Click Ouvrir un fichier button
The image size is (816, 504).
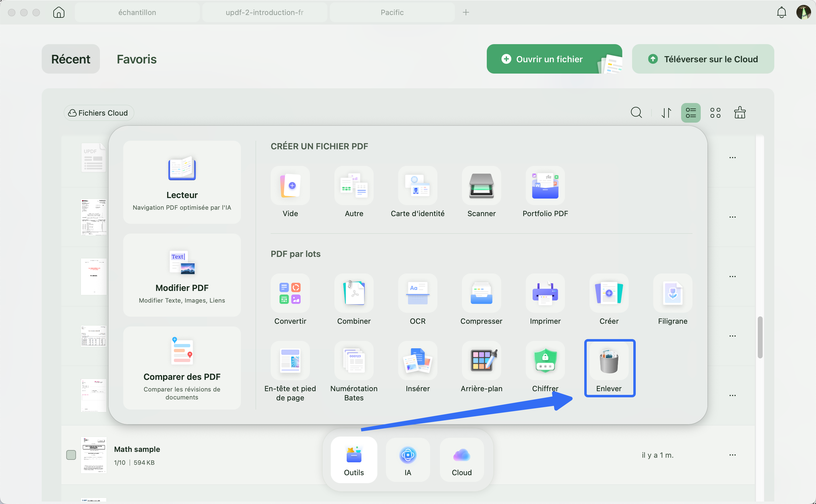pyautogui.click(x=554, y=59)
